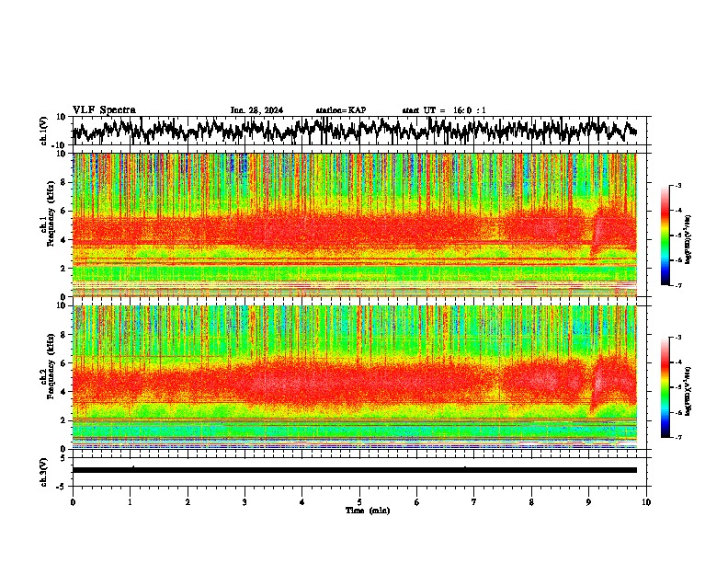Click the ch.2 spectrogram panel
728x563 pixels.
[355, 377]
